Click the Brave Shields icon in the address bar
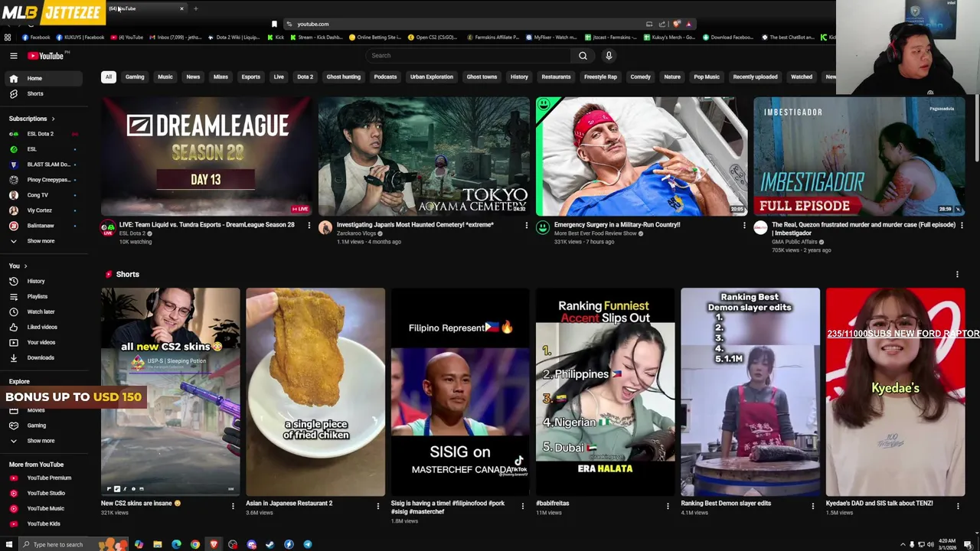Image resolution: width=980 pixels, height=551 pixels. click(676, 24)
